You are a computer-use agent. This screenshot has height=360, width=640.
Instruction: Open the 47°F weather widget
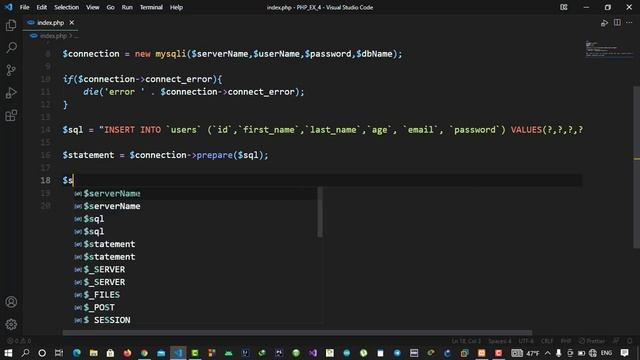point(525,353)
